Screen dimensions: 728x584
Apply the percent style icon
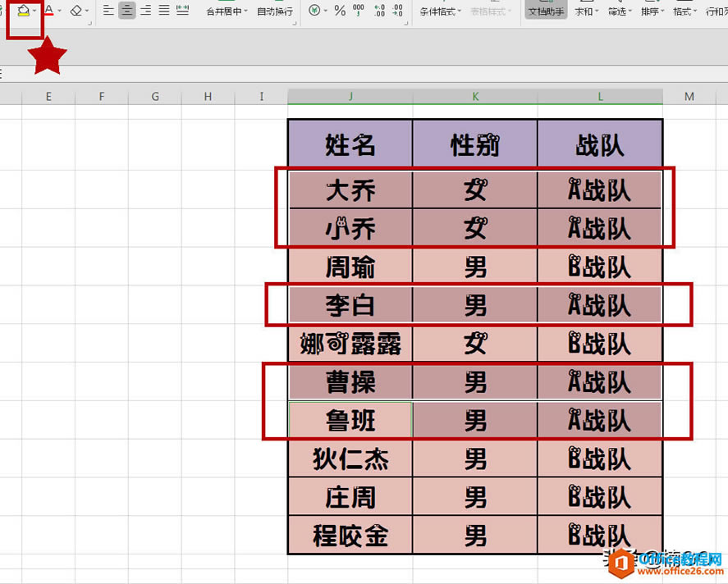coord(340,10)
